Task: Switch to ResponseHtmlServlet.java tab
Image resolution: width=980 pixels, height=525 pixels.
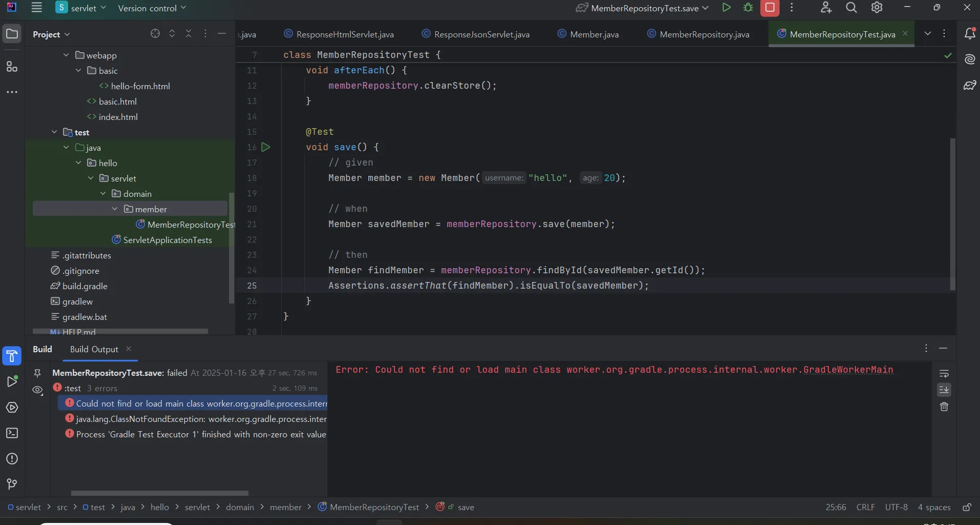Action: [x=340, y=34]
